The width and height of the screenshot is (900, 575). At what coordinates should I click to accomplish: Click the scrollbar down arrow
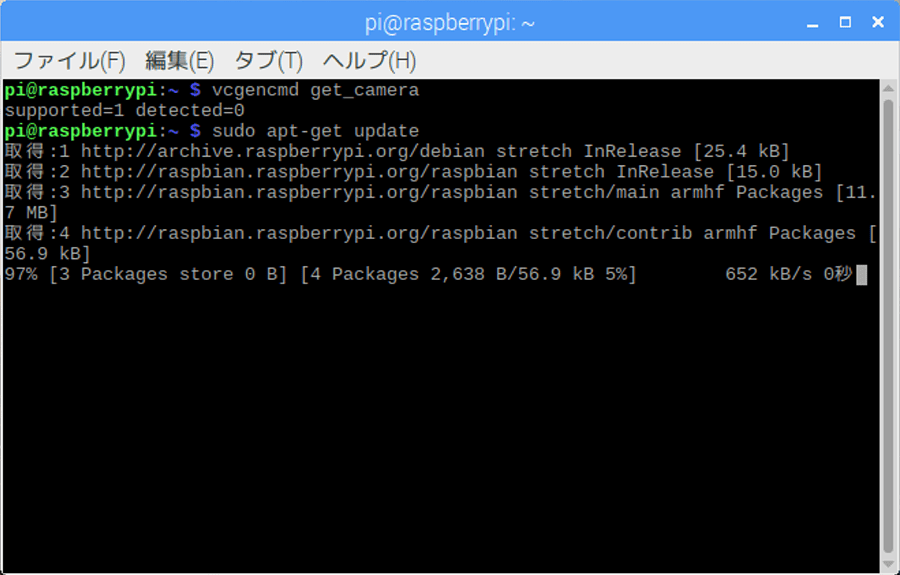(x=889, y=566)
